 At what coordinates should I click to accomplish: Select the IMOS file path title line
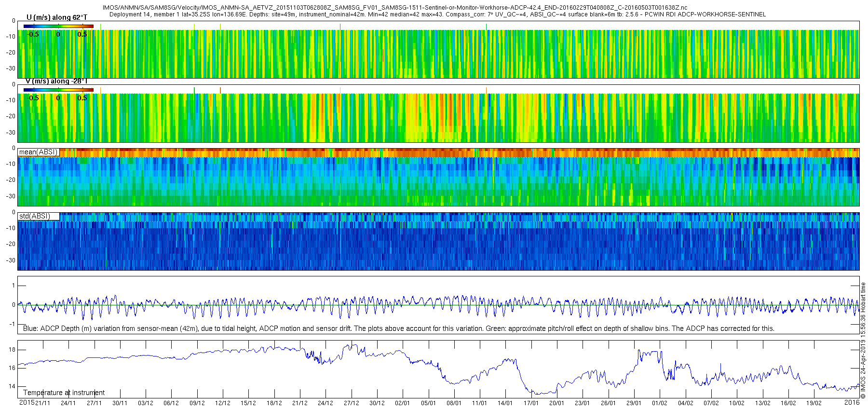click(395, 8)
